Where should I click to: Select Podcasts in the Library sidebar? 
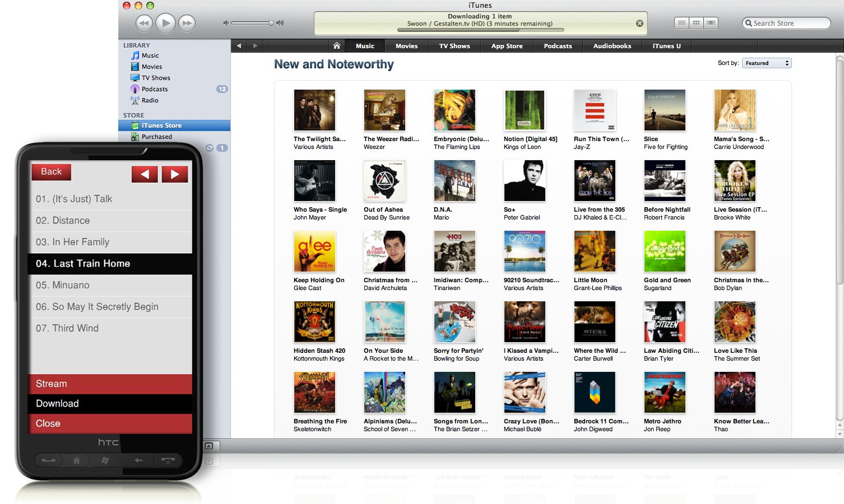[x=174, y=89]
